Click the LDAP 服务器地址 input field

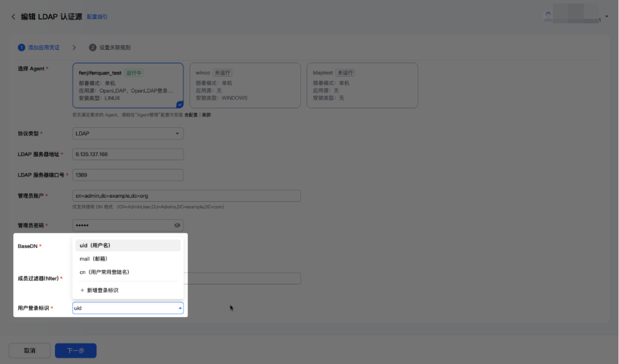tap(128, 154)
